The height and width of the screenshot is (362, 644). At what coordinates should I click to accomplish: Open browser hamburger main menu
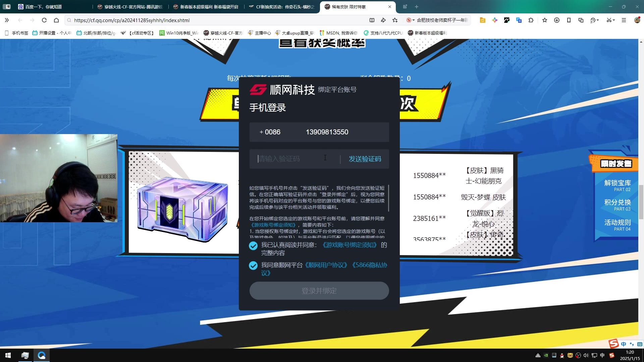(624, 20)
